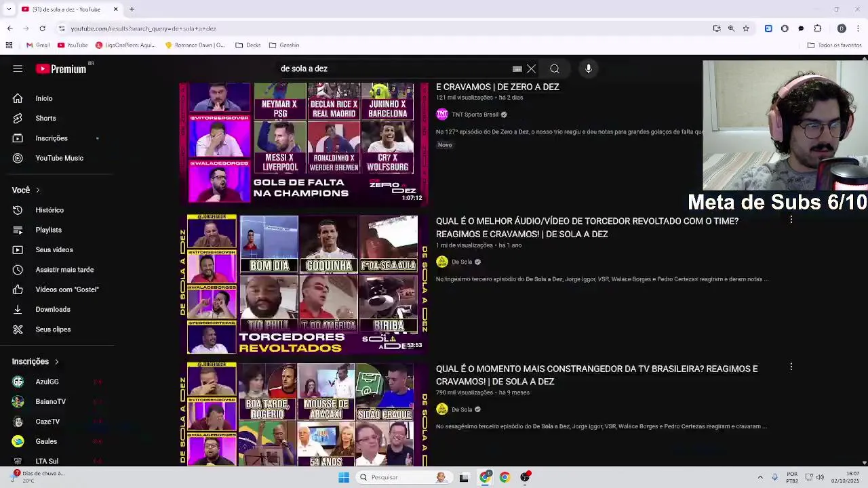Image resolution: width=868 pixels, height=488 pixels.
Task: Open the Gmail bookmark
Action: 38,45
